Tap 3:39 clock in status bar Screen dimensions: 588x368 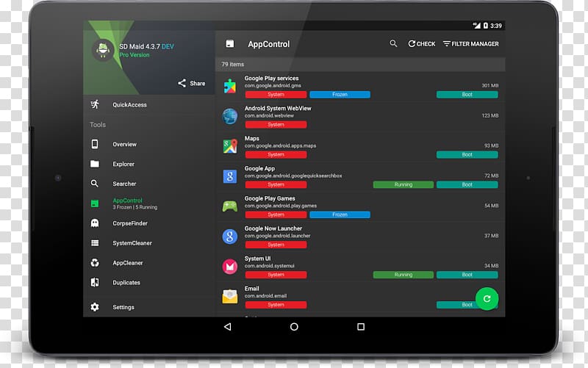click(x=495, y=26)
